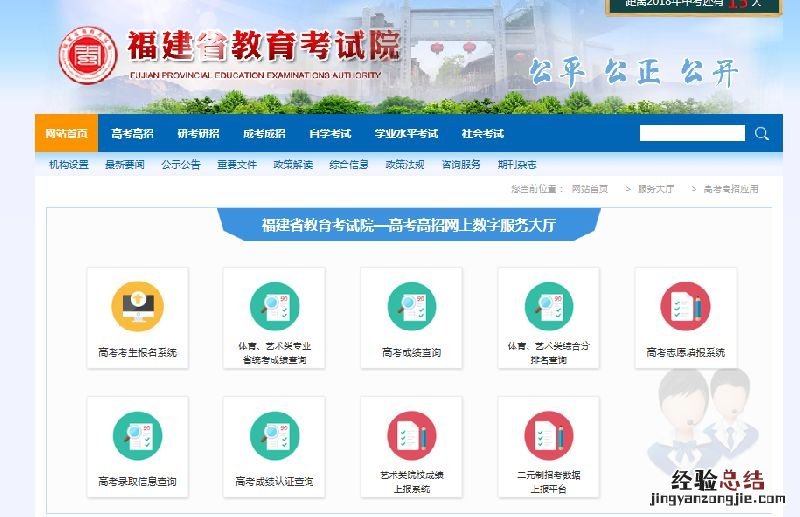Click 体育、艺术类专业省统考成绩查询 icon
The width and height of the screenshot is (800, 517).
[x=273, y=307]
